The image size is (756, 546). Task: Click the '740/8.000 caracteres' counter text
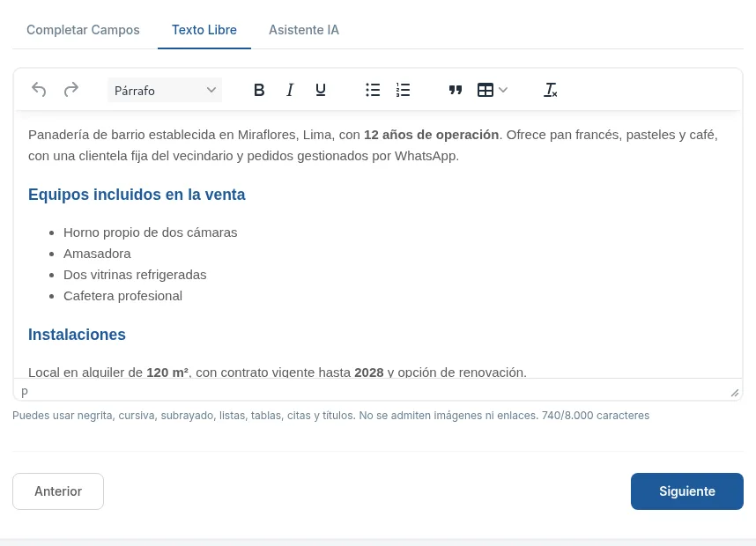(x=596, y=416)
